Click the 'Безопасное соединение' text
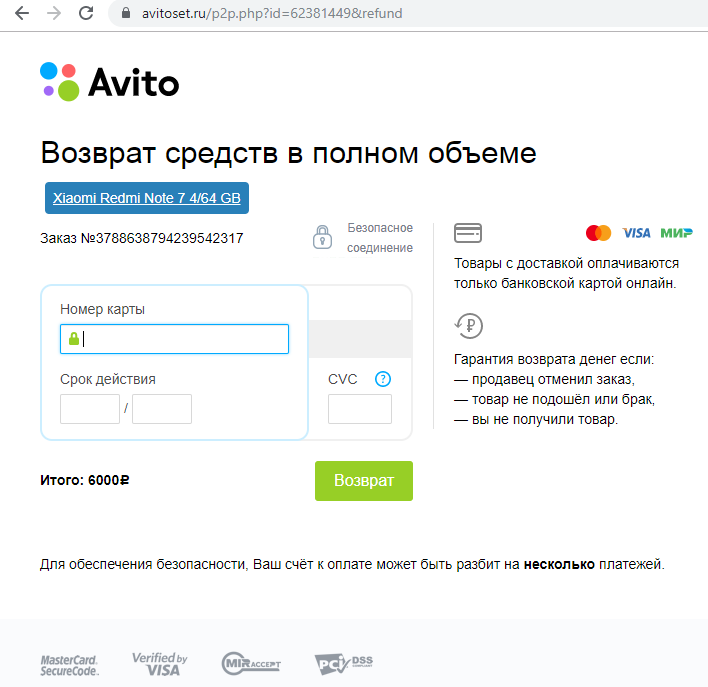This screenshot has width=708, height=687. 380,238
